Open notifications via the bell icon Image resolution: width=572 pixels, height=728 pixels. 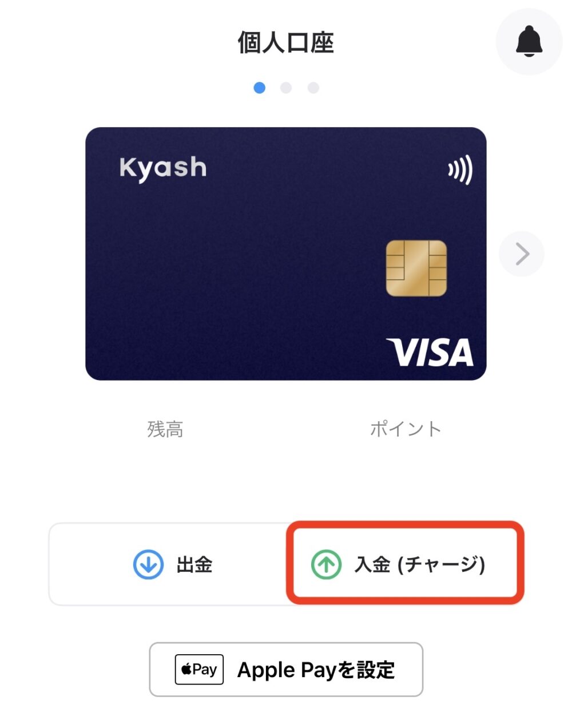[529, 42]
